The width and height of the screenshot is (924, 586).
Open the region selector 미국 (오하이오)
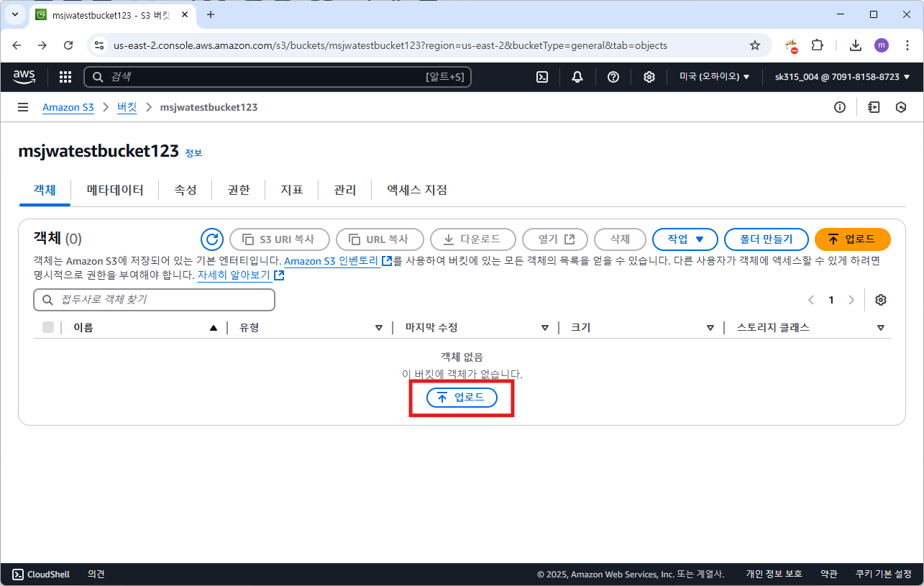715,77
